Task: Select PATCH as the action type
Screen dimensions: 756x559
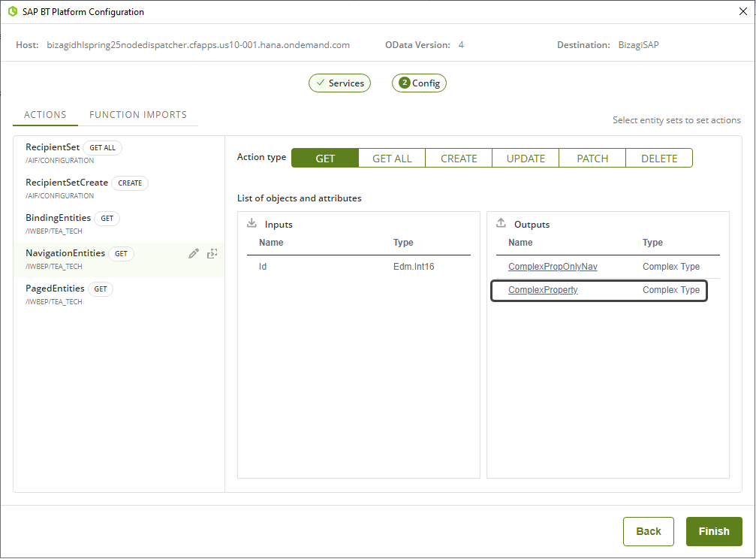Action: 592,159
